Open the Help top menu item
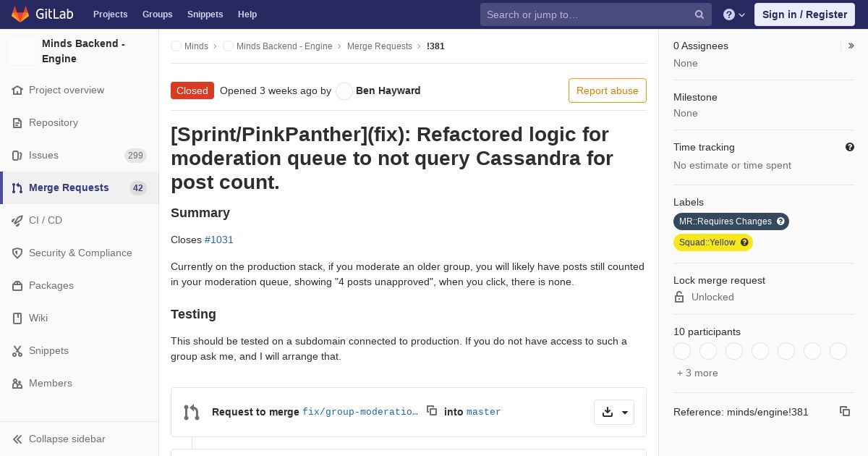Image resolution: width=868 pixels, height=456 pixels. tap(247, 14)
